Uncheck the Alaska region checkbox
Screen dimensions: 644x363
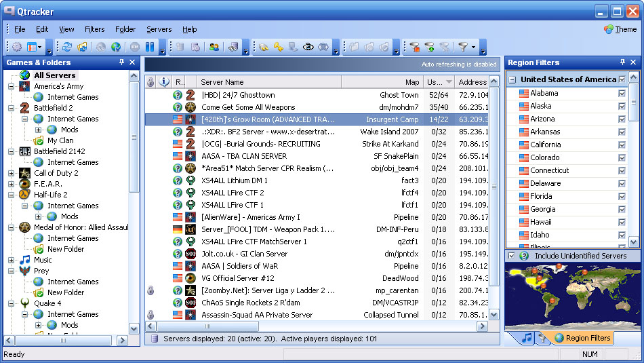[622, 106]
